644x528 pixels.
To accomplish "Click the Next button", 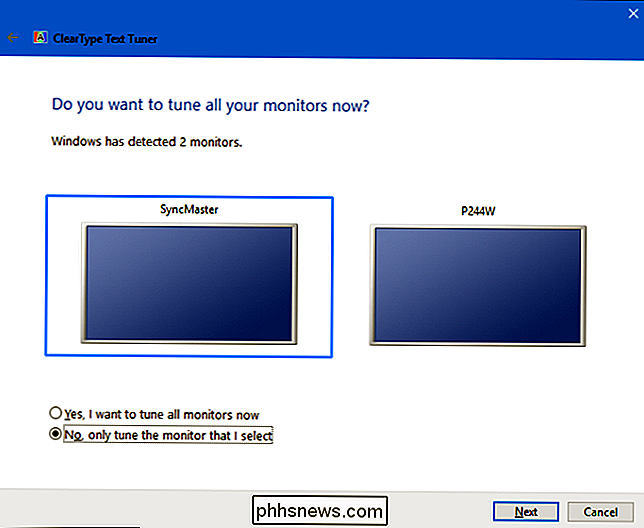I will tap(526, 512).
